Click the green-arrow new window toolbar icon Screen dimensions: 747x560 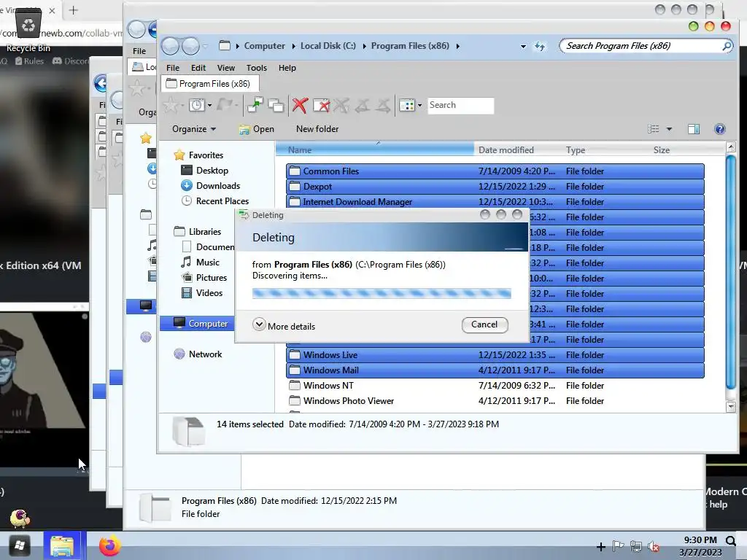point(255,105)
